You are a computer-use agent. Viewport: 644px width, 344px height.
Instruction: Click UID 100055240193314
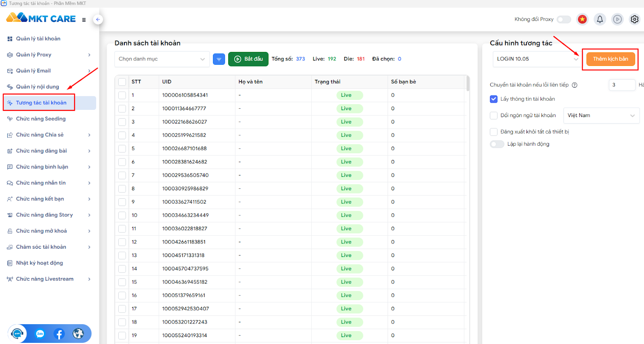[x=185, y=336]
